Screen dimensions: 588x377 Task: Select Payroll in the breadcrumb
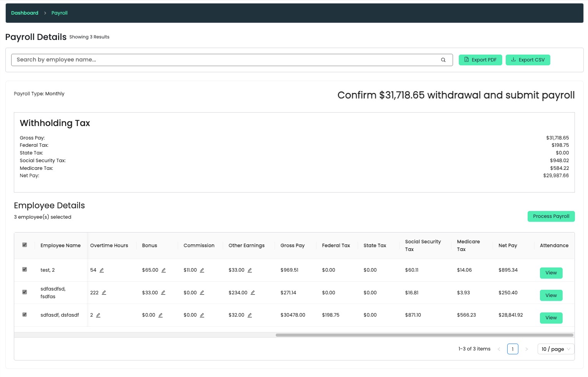[x=59, y=13]
